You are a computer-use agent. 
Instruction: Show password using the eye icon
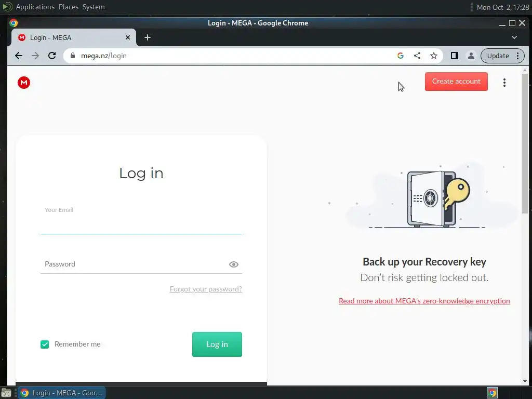tap(233, 264)
